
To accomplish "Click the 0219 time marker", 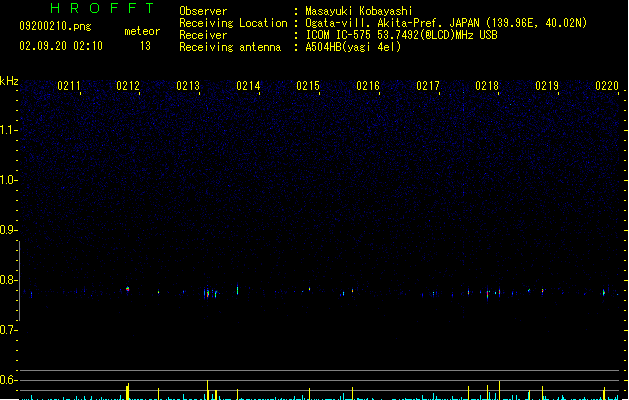I will (x=547, y=86).
